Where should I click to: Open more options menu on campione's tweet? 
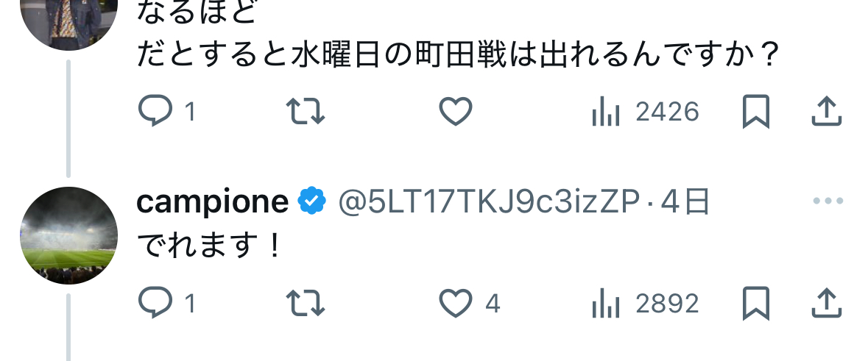click(x=827, y=201)
